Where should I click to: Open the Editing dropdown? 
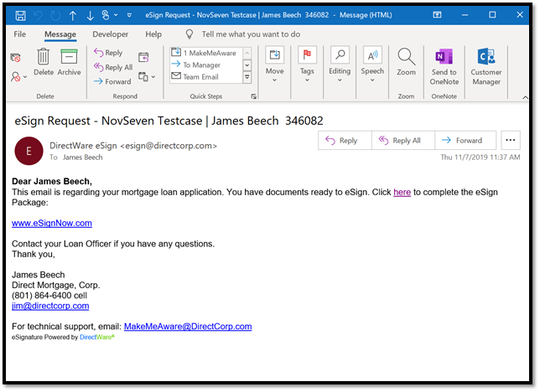pyautogui.click(x=340, y=64)
